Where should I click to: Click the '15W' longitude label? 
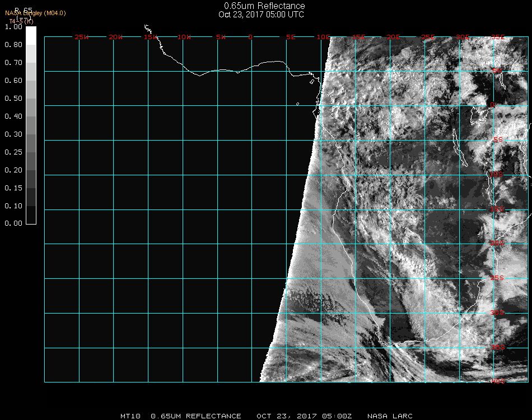150,37
